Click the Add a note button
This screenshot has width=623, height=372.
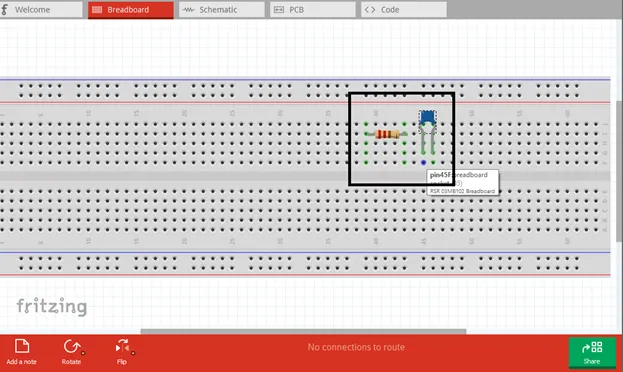[x=21, y=352]
